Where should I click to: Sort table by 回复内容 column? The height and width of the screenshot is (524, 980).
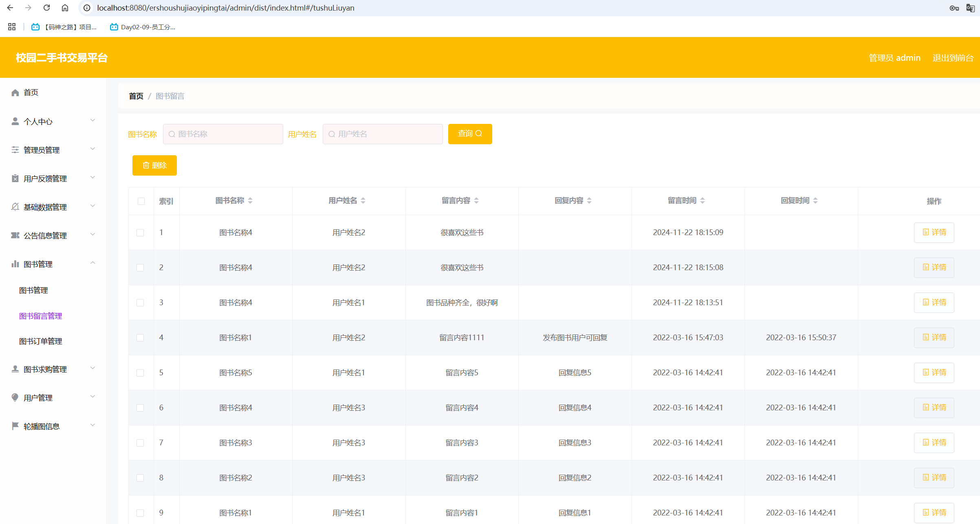coord(589,200)
